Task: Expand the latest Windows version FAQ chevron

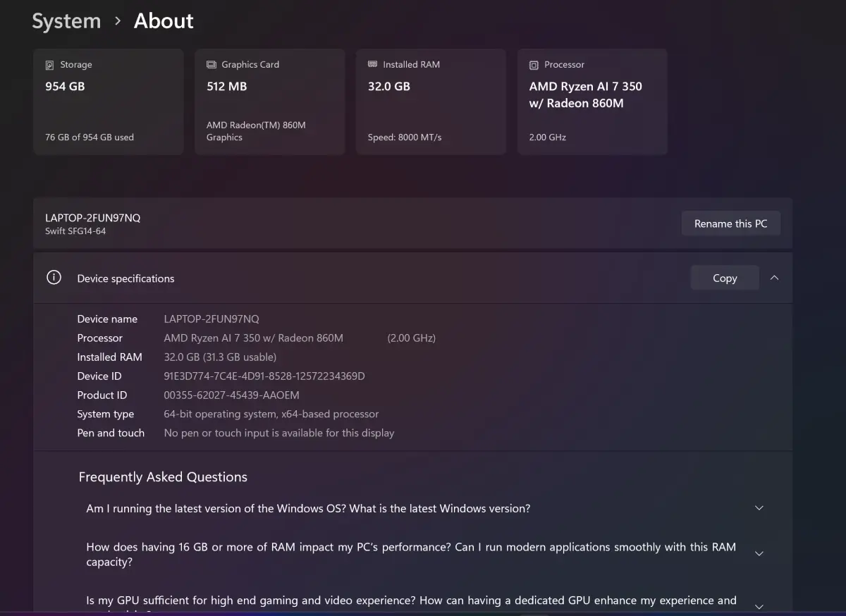Action: click(x=759, y=508)
